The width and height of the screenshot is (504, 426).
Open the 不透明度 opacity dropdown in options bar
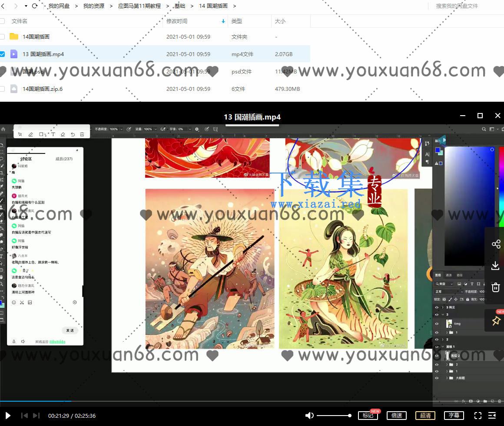tap(122, 129)
